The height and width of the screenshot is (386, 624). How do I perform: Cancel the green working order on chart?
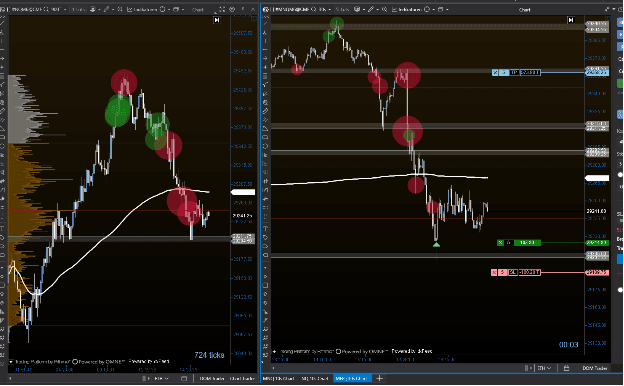coord(501,242)
